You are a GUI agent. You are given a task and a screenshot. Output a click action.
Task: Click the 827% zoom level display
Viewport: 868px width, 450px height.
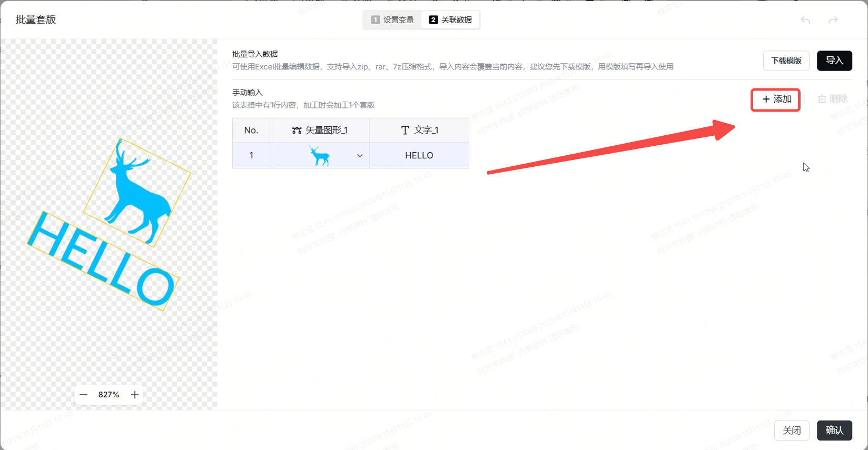(x=108, y=395)
